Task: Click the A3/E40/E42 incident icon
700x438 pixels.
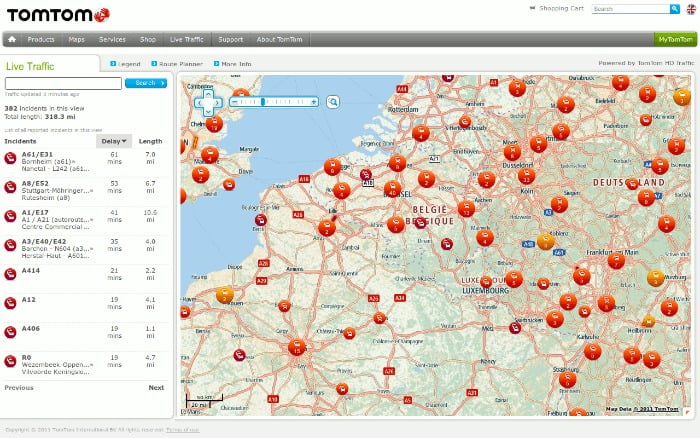Action: pos(10,245)
